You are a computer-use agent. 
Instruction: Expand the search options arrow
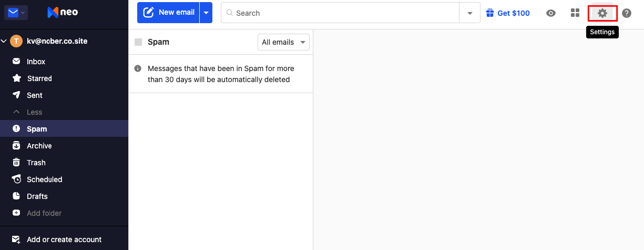(470, 13)
